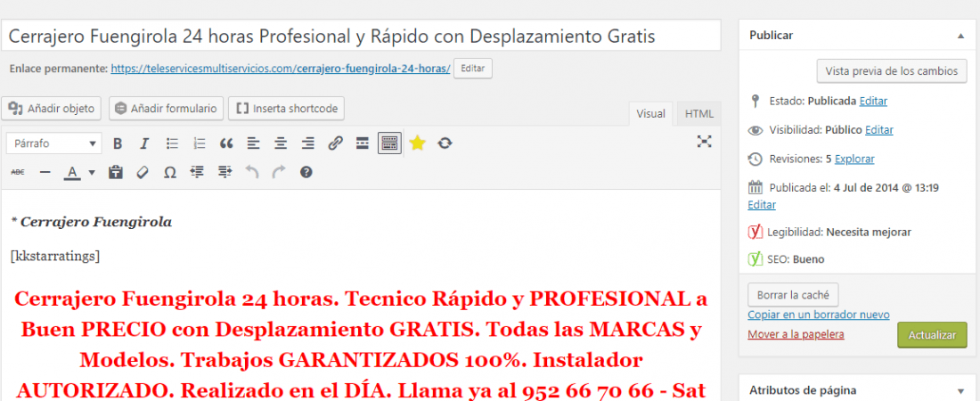Edit the Visibilidad setting
The width and height of the screenshot is (980, 401).
pyautogui.click(x=878, y=130)
